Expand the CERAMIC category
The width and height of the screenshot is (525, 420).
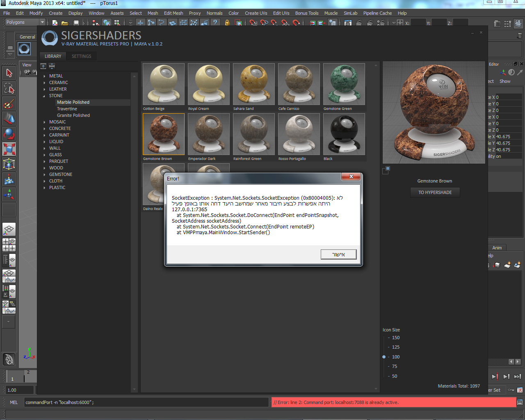tap(44, 83)
